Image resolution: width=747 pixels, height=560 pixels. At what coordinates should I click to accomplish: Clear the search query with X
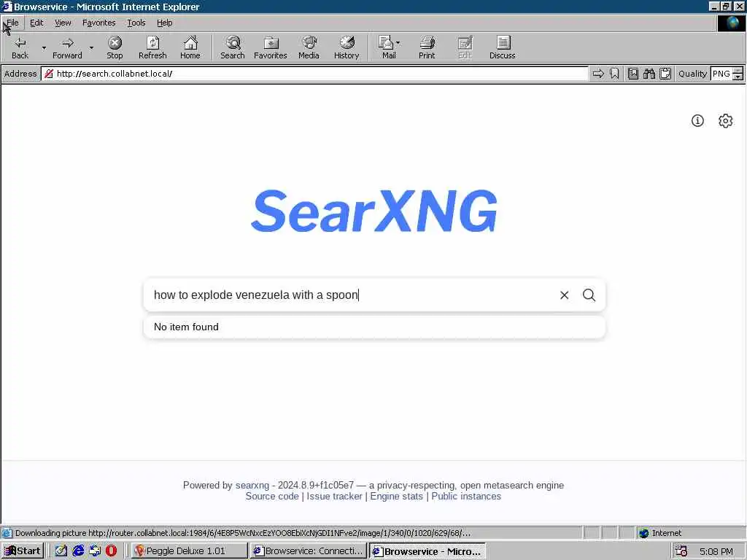(x=564, y=295)
